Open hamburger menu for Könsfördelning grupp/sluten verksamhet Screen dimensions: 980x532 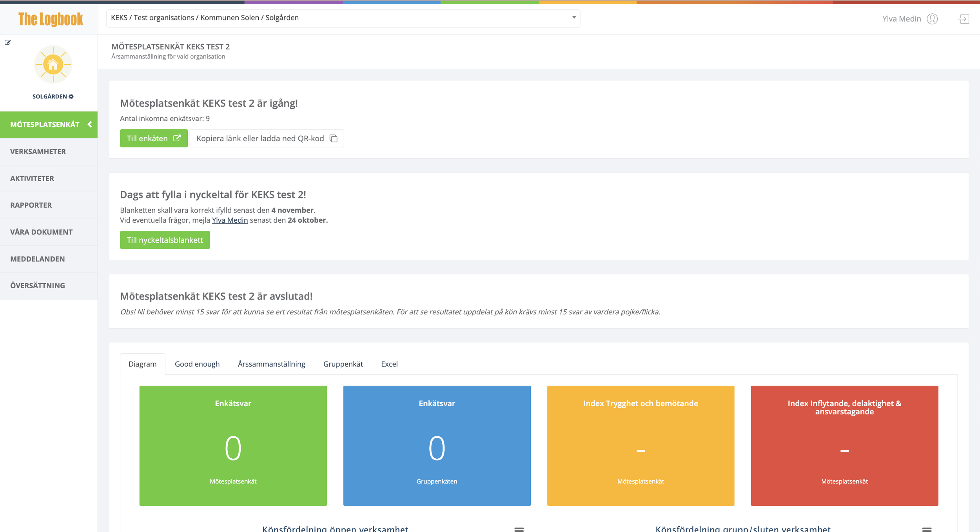(927, 529)
